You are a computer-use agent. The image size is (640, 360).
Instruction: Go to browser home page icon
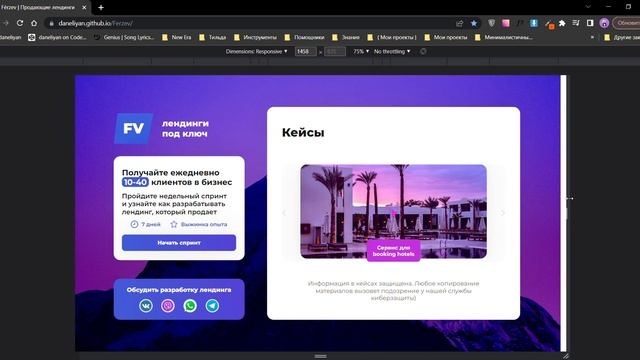[34, 23]
